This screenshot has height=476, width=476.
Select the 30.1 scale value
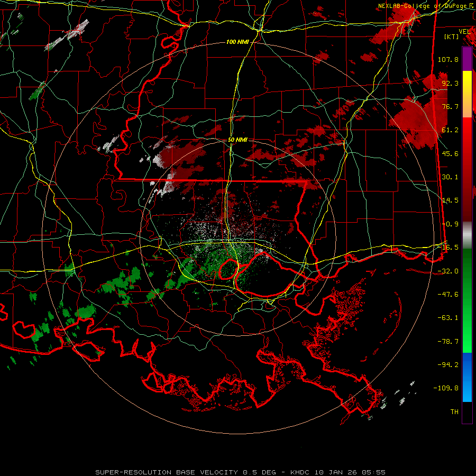click(x=450, y=177)
